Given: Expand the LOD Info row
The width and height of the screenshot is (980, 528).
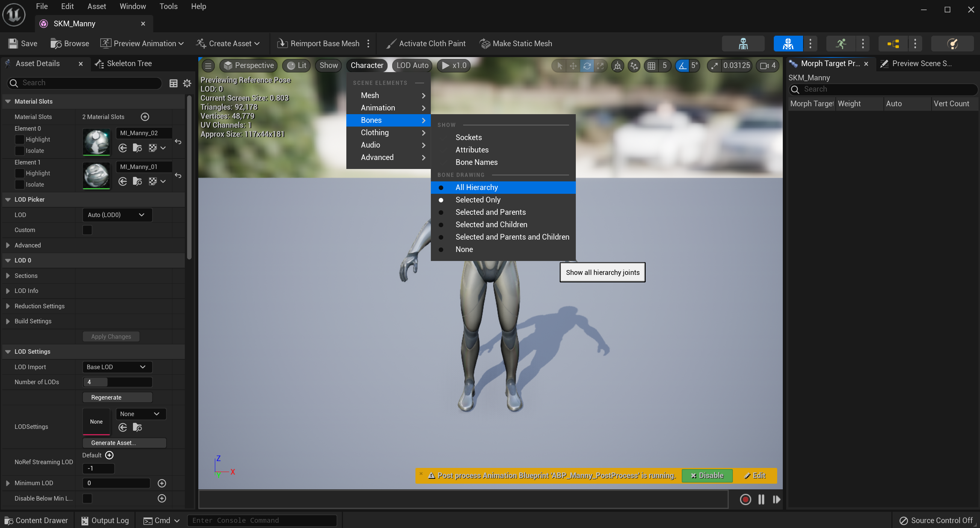Looking at the screenshot, I should click(x=8, y=291).
